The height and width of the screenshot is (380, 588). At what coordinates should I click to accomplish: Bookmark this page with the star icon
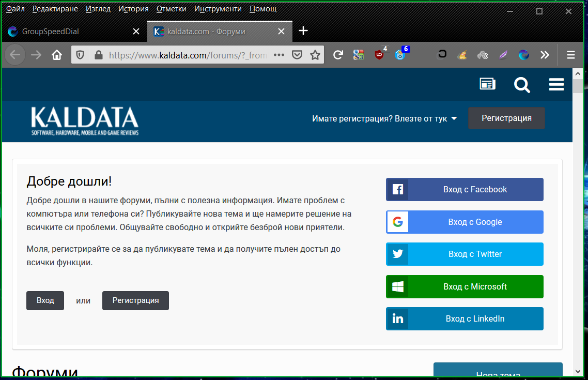tap(315, 55)
